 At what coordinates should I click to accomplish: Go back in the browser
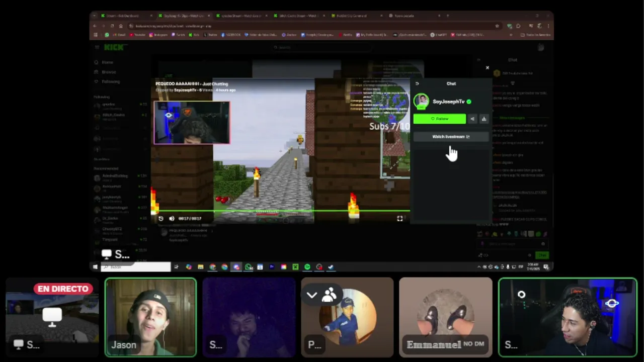click(96, 26)
